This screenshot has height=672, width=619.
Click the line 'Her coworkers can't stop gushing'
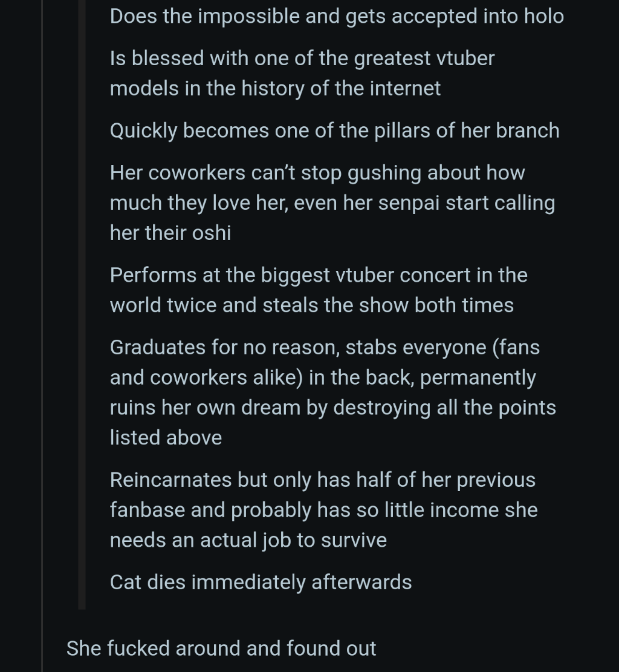pyautogui.click(x=317, y=173)
